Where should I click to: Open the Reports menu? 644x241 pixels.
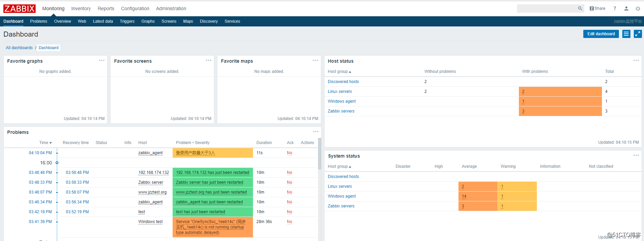click(106, 8)
